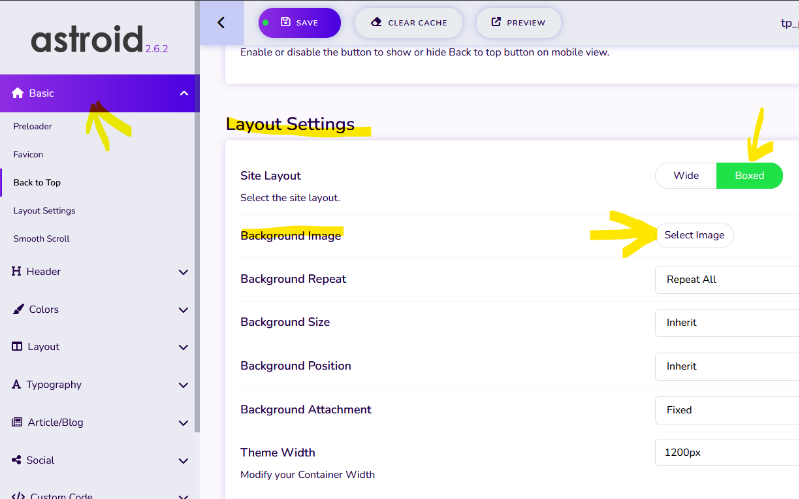Expand the Article/Blog section chevron
This screenshot has width=799, height=499.
183,423
